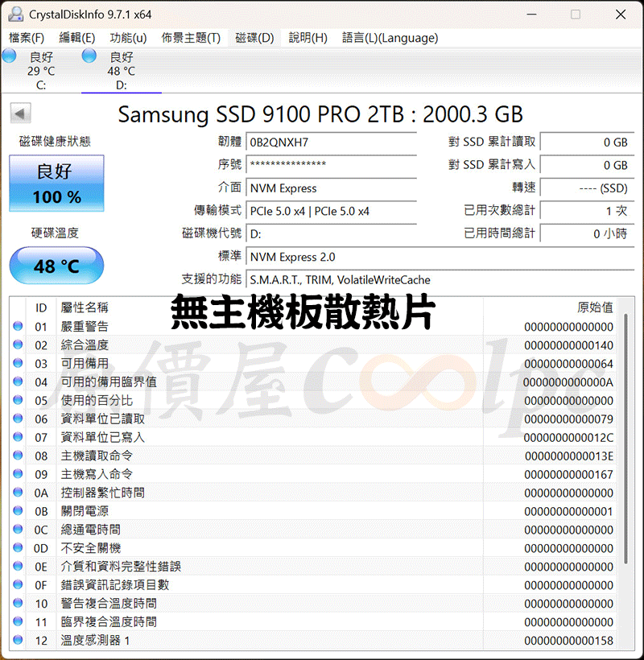Click the blue status dot for 0E 介質和資料完整性錯誤
The image size is (644, 660).
(x=18, y=566)
